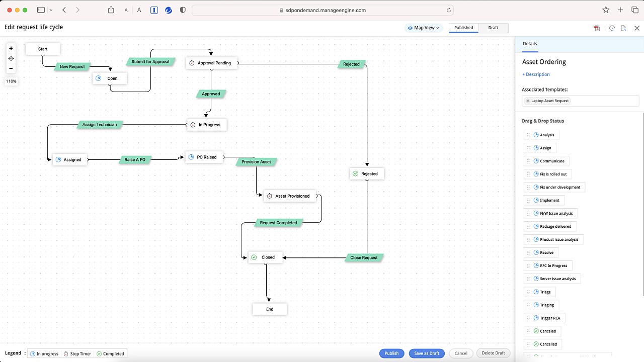This screenshot has height=362, width=644.
Task: Click the Rejected transition label
Action: click(351, 64)
